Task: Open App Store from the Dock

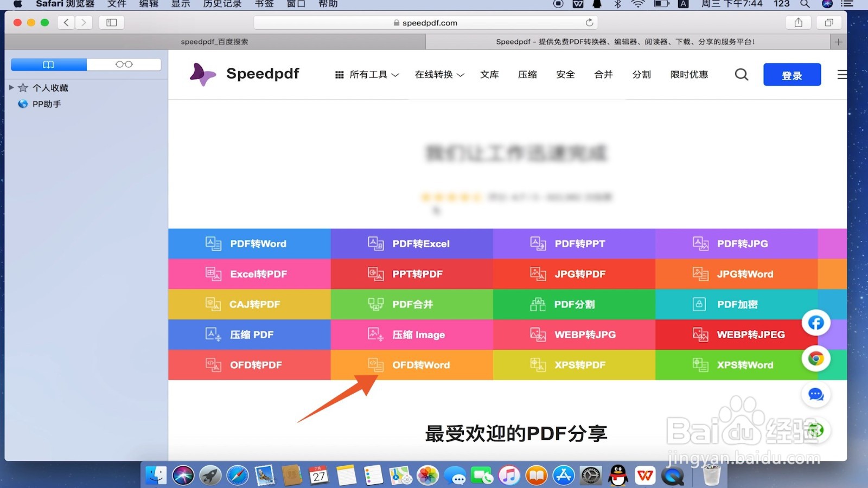Action: coord(564,476)
